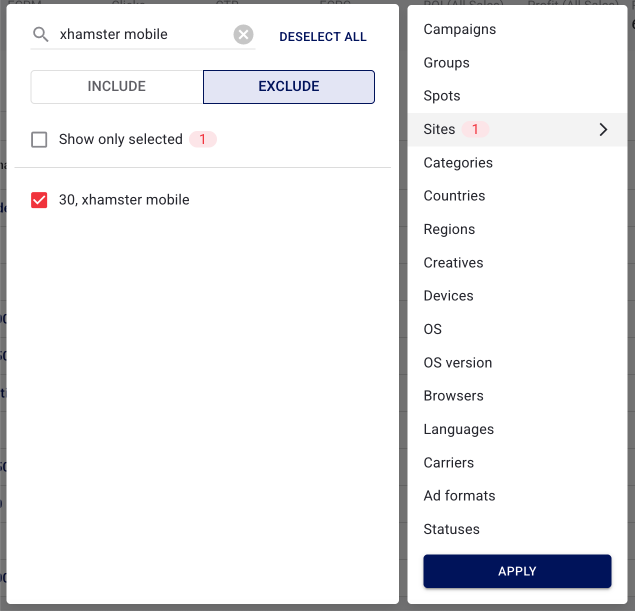This screenshot has width=635, height=611.
Task: Open the Ad formats filter
Action: point(460,496)
